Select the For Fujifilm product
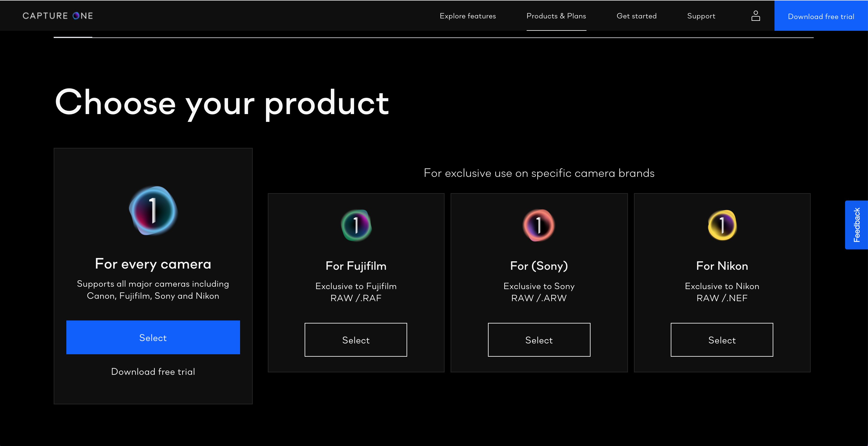 coord(356,340)
